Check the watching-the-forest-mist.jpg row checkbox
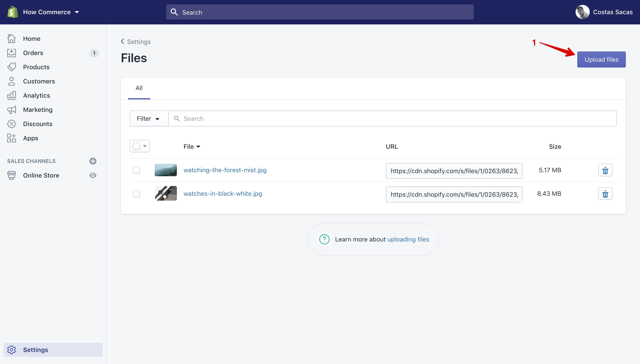The image size is (640, 364). 136,170
